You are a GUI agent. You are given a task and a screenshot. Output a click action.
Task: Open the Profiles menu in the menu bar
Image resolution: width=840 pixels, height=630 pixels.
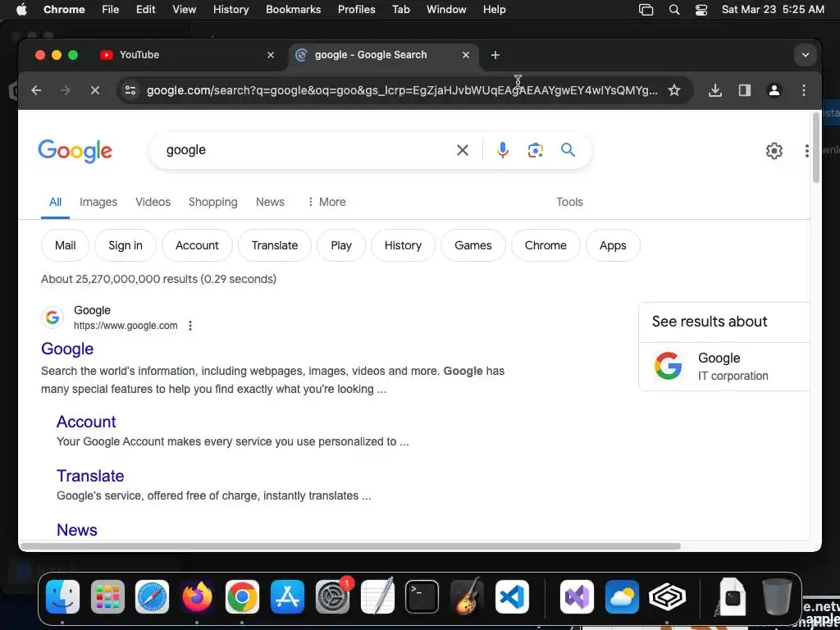(x=356, y=10)
